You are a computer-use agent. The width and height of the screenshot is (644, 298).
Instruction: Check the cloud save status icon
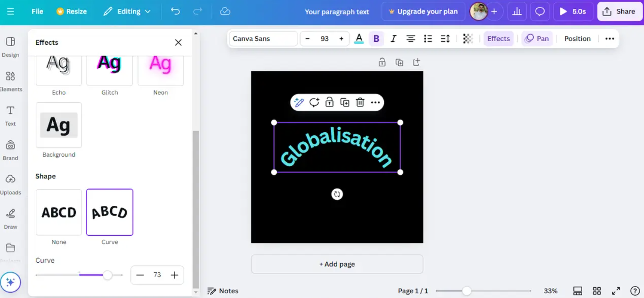[x=225, y=12]
